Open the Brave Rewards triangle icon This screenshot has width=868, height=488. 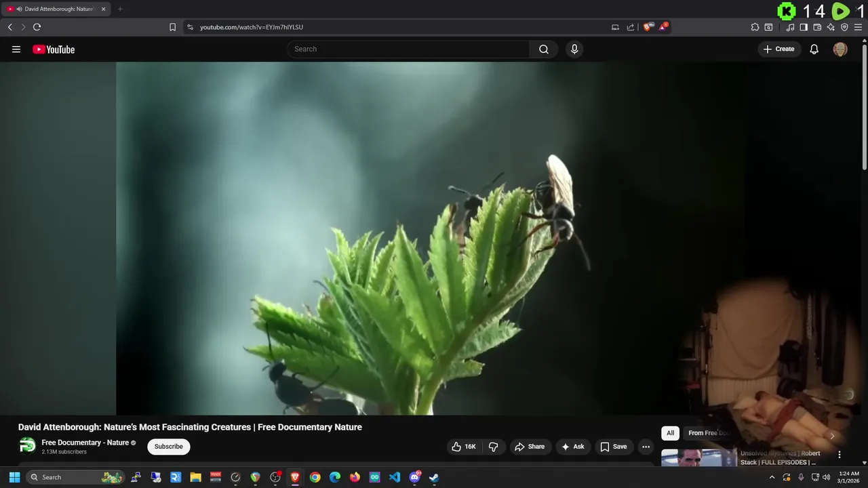[x=663, y=27]
